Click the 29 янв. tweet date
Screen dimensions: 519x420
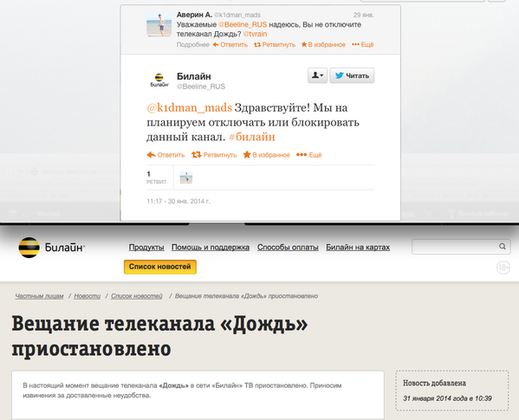[x=363, y=15]
